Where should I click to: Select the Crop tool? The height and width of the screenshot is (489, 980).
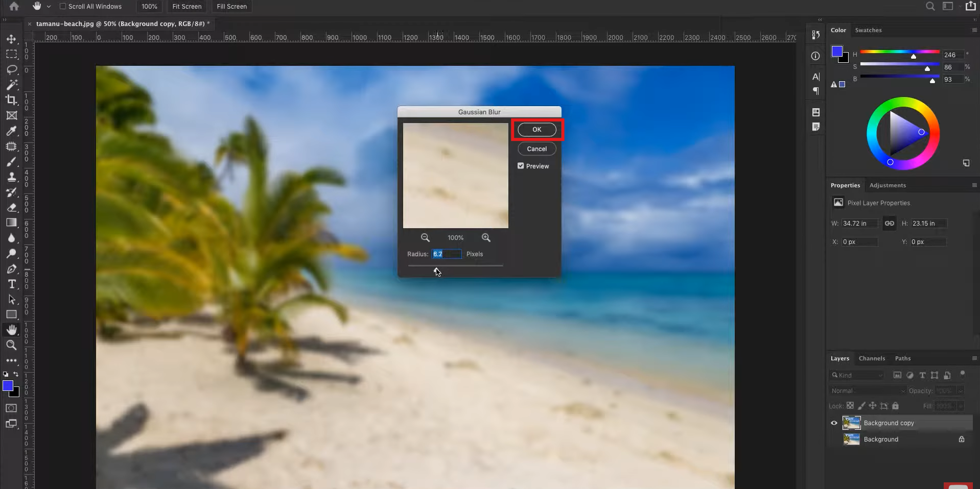pyautogui.click(x=11, y=100)
